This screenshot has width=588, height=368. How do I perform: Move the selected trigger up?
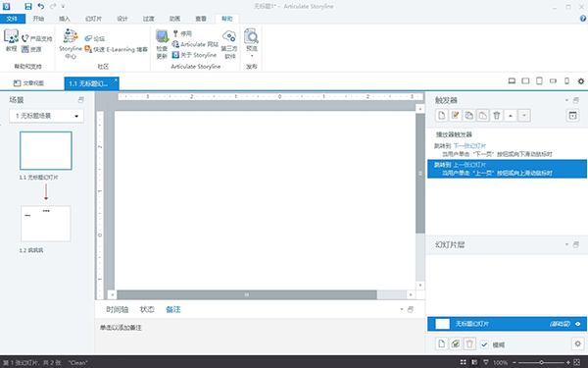pos(511,115)
